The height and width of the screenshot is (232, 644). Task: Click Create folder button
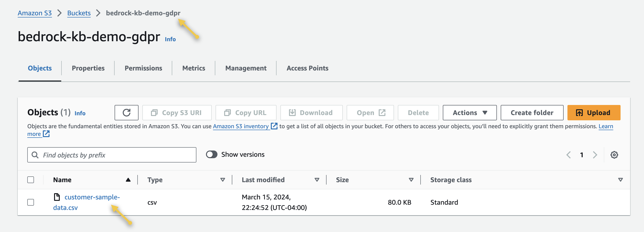[x=532, y=113]
